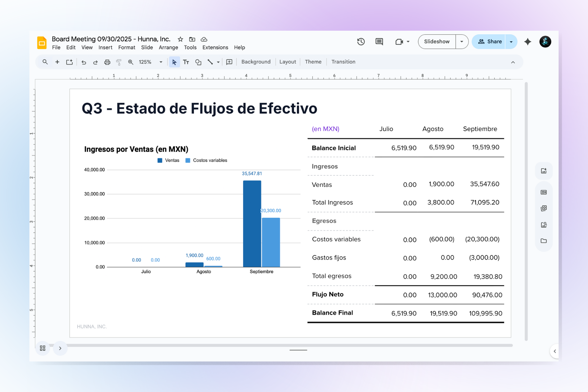Screen dimensions: 588x392
Task: Start the Slideshow
Action: 436,41
